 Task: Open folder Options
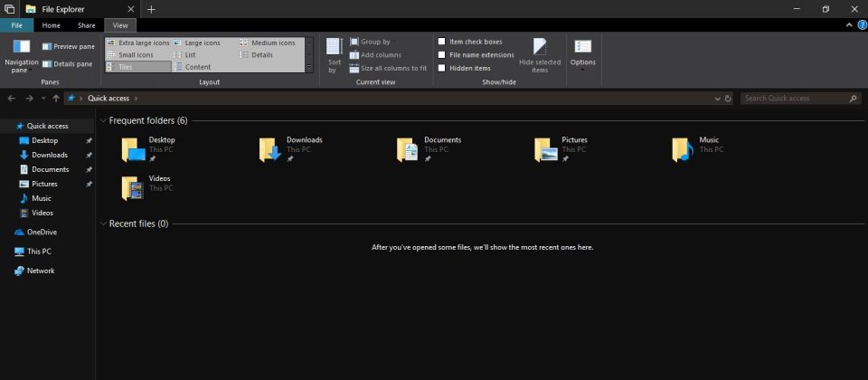point(583,55)
